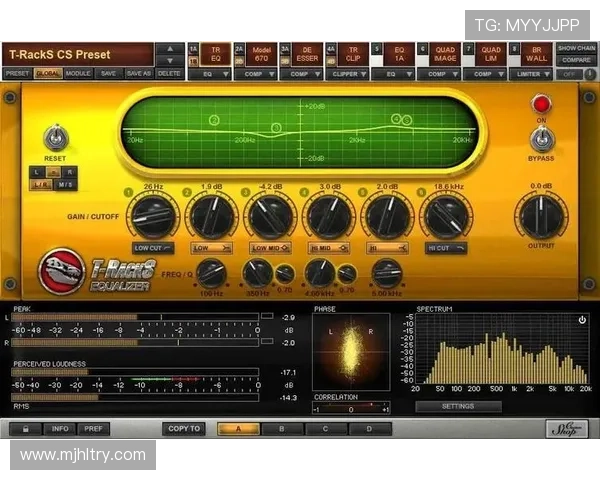Screen dimensions: 600x480
Task: Click the Output gain knob
Action: pos(541,216)
